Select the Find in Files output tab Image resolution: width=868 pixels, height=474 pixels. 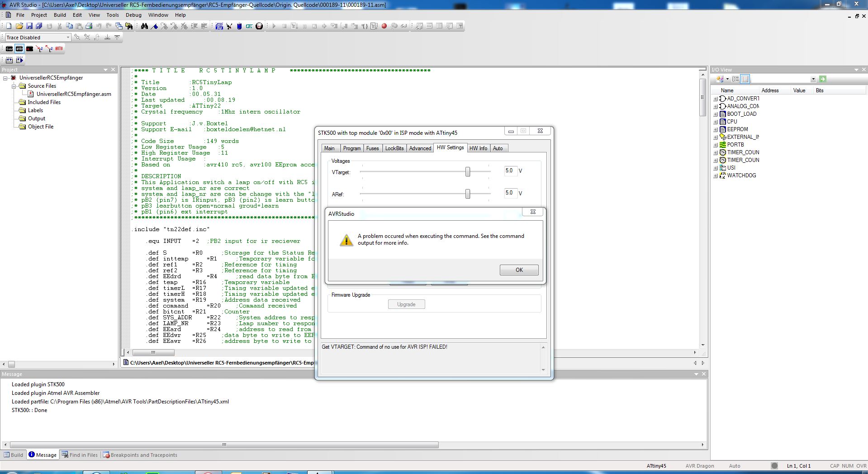80,455
